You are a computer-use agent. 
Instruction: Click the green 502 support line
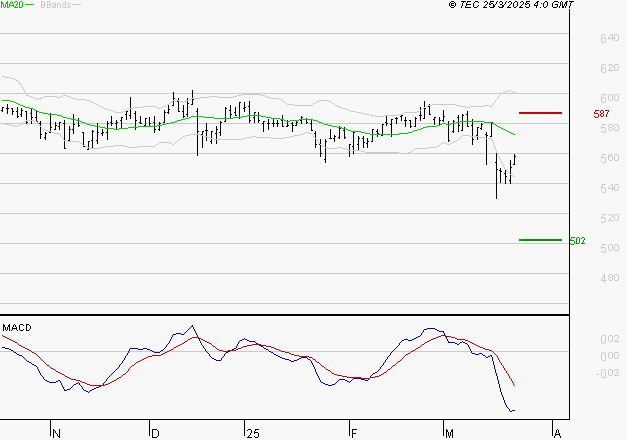pyautogui.click(x=540, y=240)
